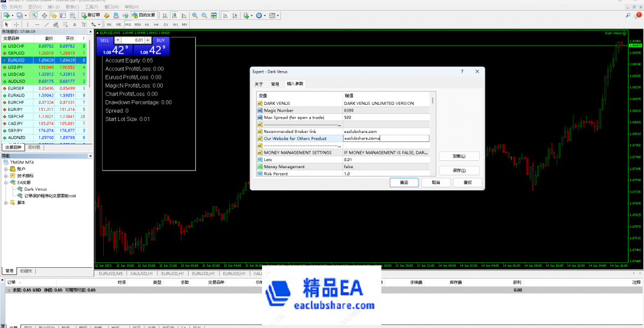Click the 新订单 new order toolbar button
The height and width of the screenshot is (328, 644).
(x=91, y=15)
